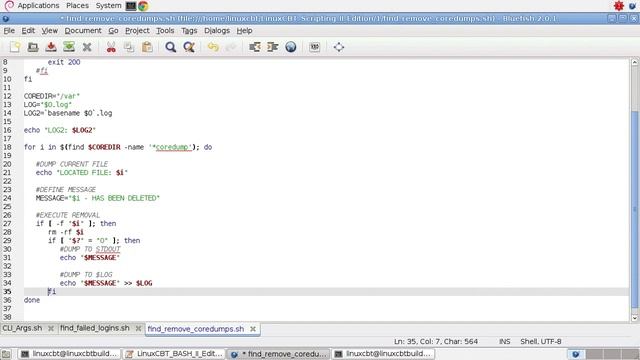Open the Tags menu
This screenshot has height=360, width=640.
189,31
